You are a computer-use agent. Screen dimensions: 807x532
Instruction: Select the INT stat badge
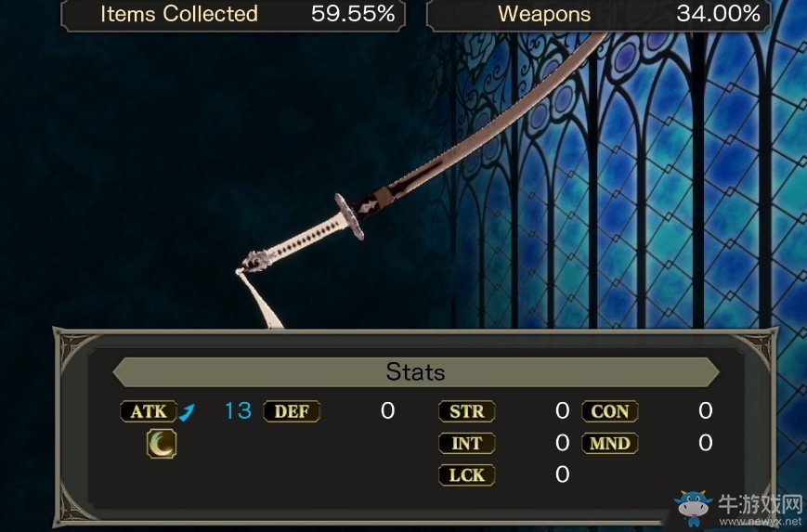(467, 444)
